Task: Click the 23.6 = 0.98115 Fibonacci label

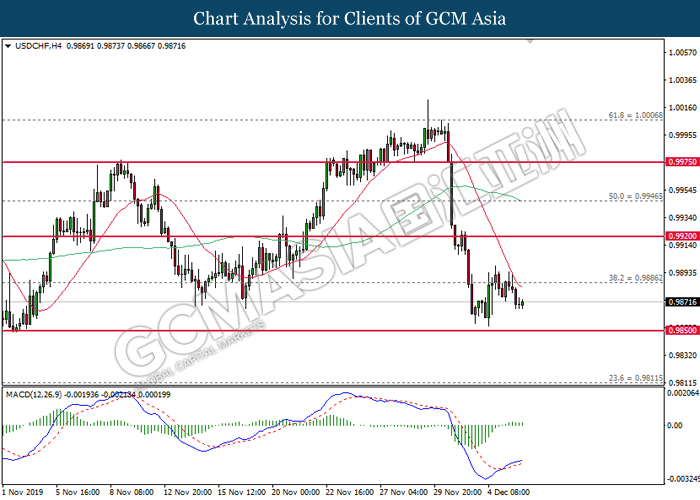Action: click(x=636, y=378)
